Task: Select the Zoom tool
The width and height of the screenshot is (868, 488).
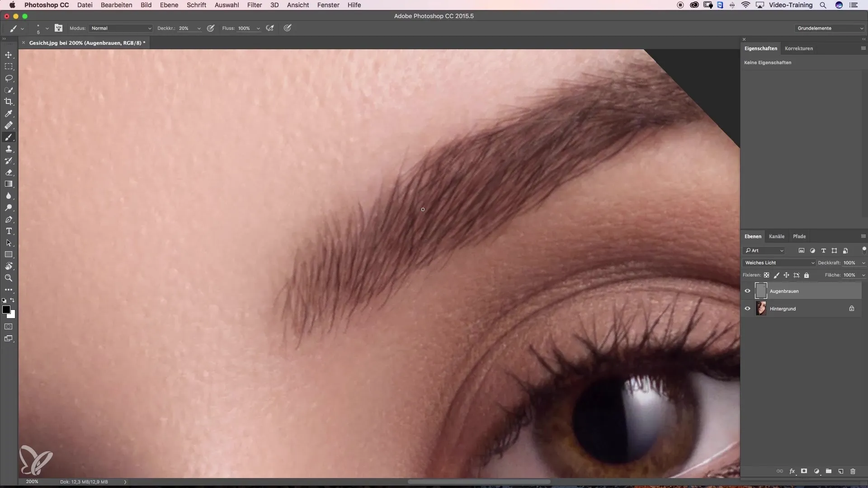Action: point(9,278)
